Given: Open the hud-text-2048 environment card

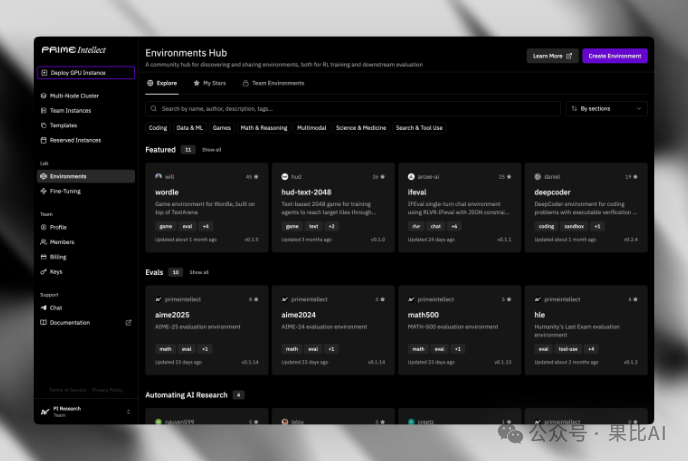Looking at the screenshot, I should pyautogui.click(x=333, y=207).
